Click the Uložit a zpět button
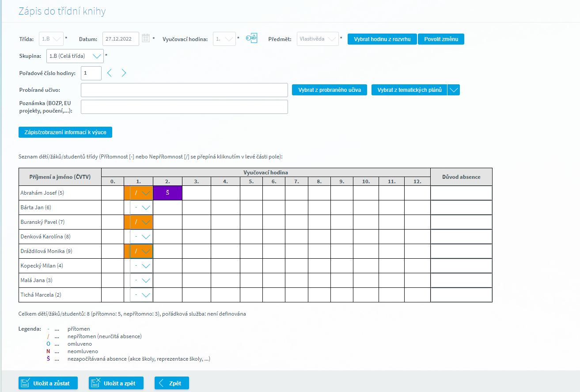The height and width of the screenshot is (392, 580). (x=116, y=383)
